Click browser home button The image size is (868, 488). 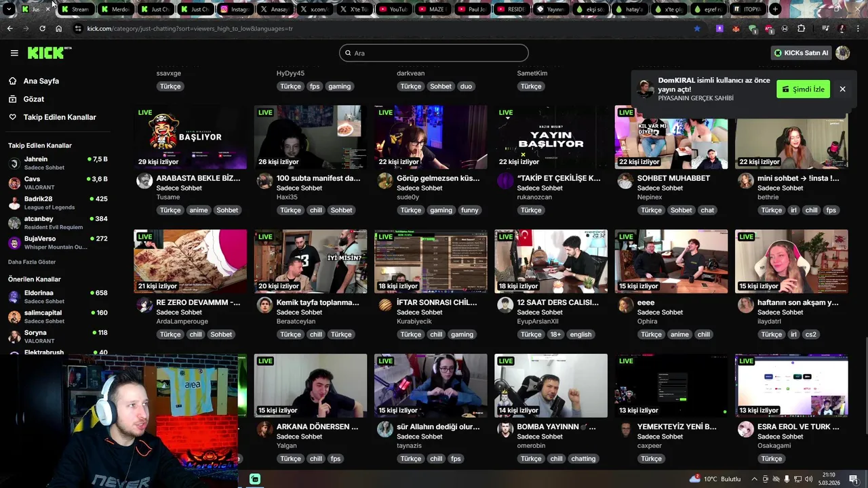58,28
